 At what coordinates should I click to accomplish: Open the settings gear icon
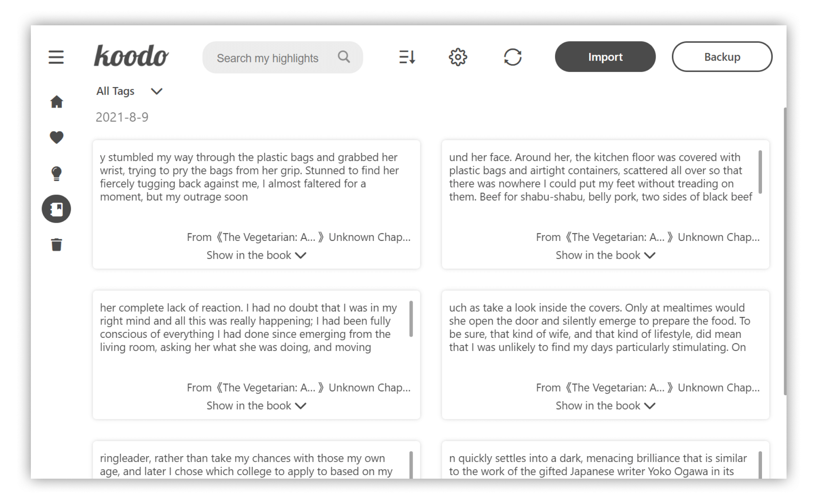click(x=459, y=57)
